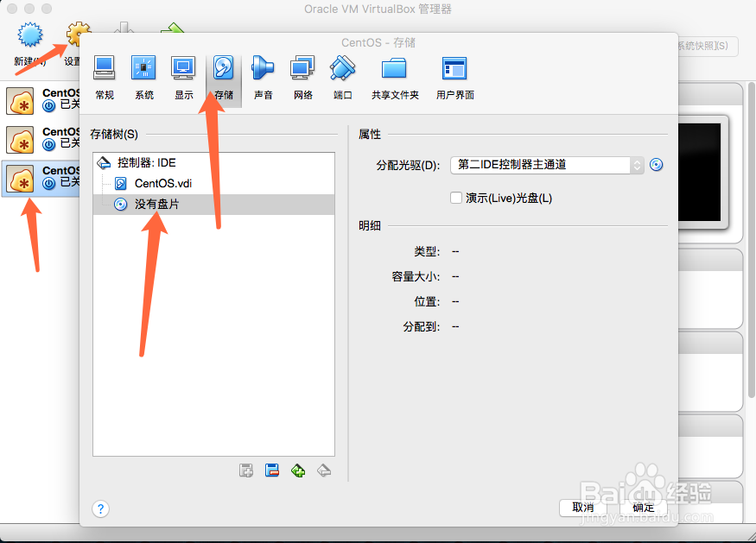Click the 设置 settings gear icon in manager toolbar

click(77, 35)
